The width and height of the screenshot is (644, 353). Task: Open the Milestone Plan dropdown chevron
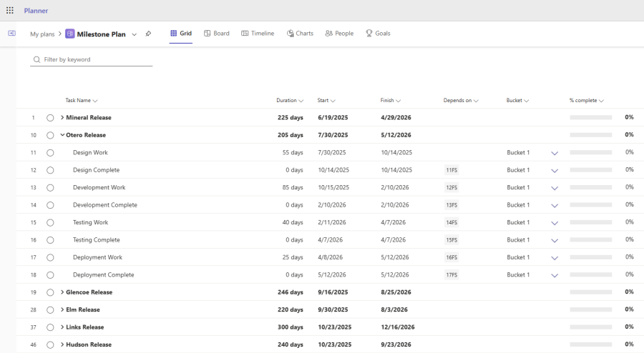134,34
